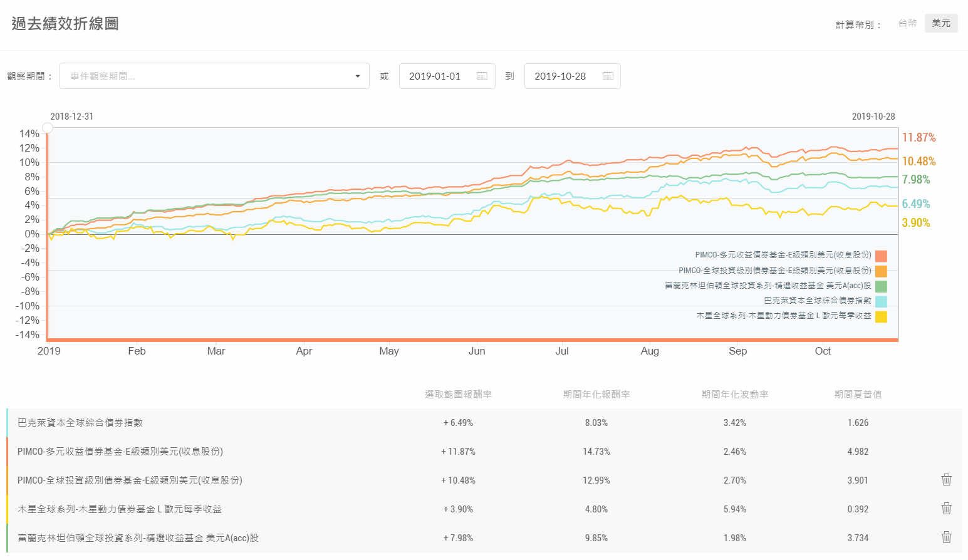Viewport: 968px width, 560px height.
Task: Click the orange PIMCO 多元收益 legend swatch
Action: [x=881, y=256]
